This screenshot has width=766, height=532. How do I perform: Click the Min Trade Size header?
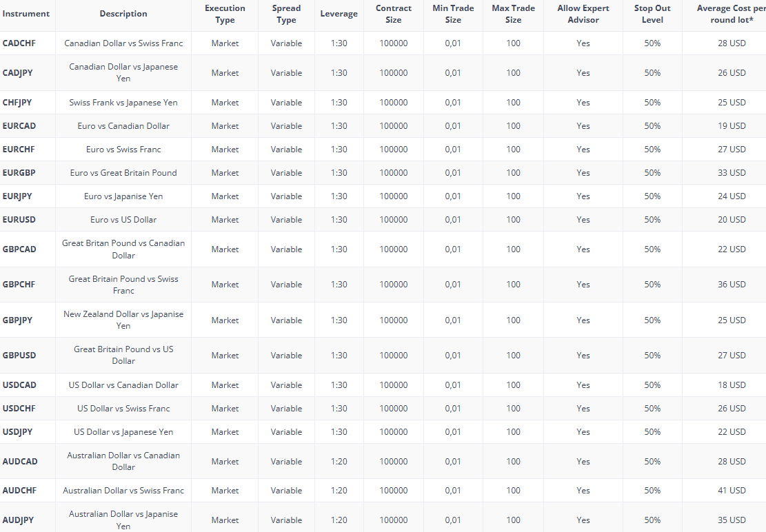pyautogui.click(x=453, y=14)
